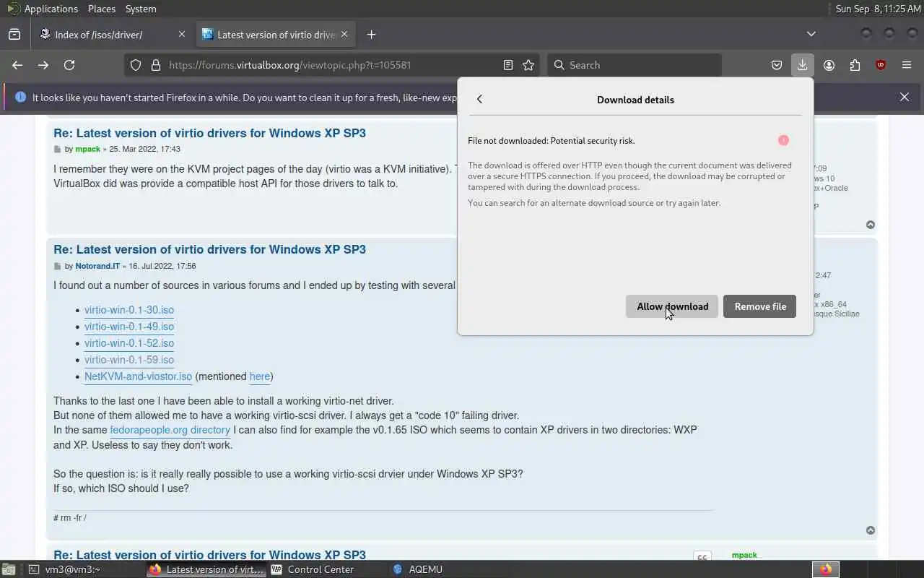Open the virtio-win-0.1-59.iso link
This screenshot has height=578, width=924.
click(x=129, y=360)
